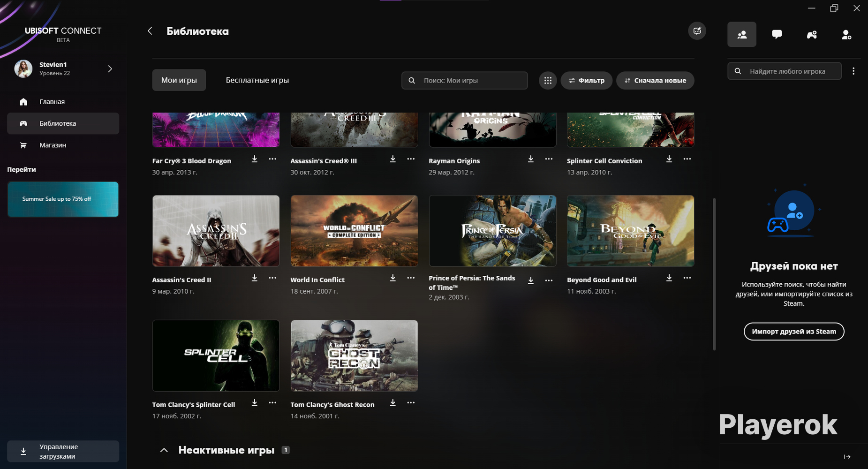Open the friend requests person icon
868x469 pixels.
point(846,34)
